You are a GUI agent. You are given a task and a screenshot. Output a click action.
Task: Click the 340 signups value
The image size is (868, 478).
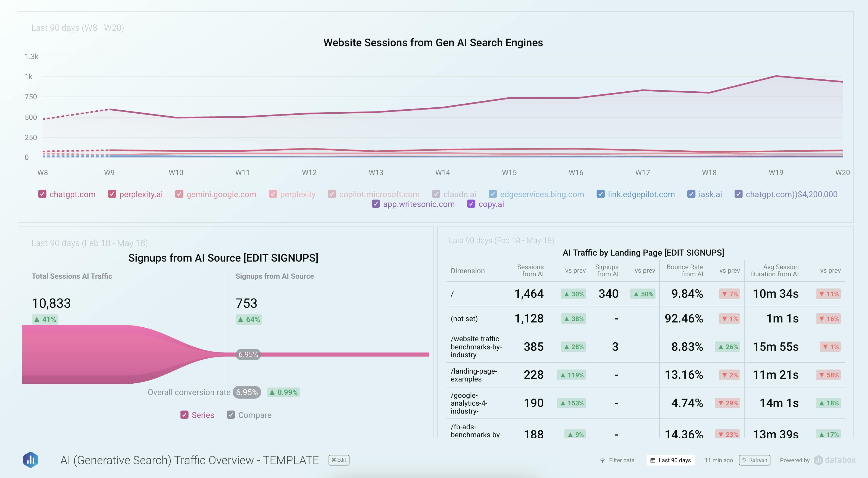coord(608,294)
